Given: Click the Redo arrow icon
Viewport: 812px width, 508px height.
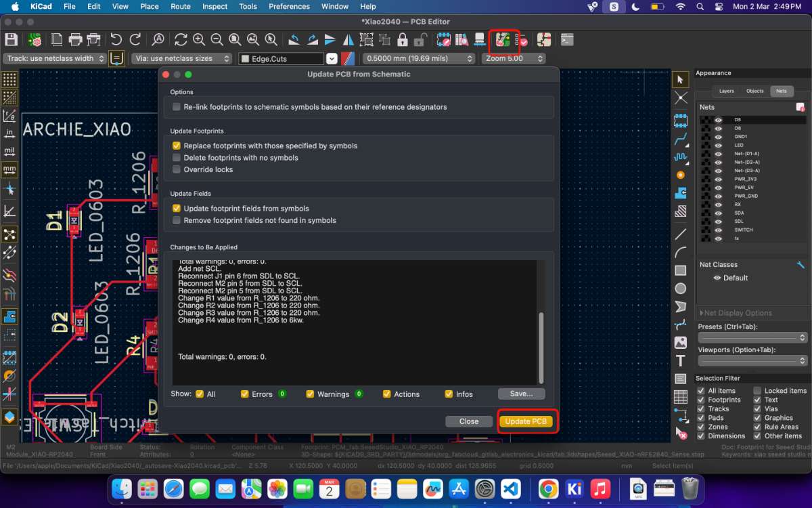Looking at the screenshot, I should click(135, 40).
